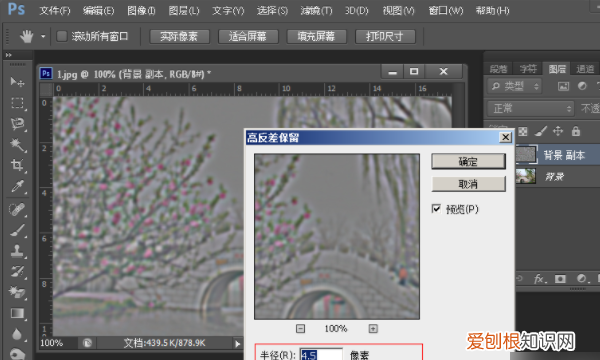Click the document zoom percentage field

click(x=52, y=343)
